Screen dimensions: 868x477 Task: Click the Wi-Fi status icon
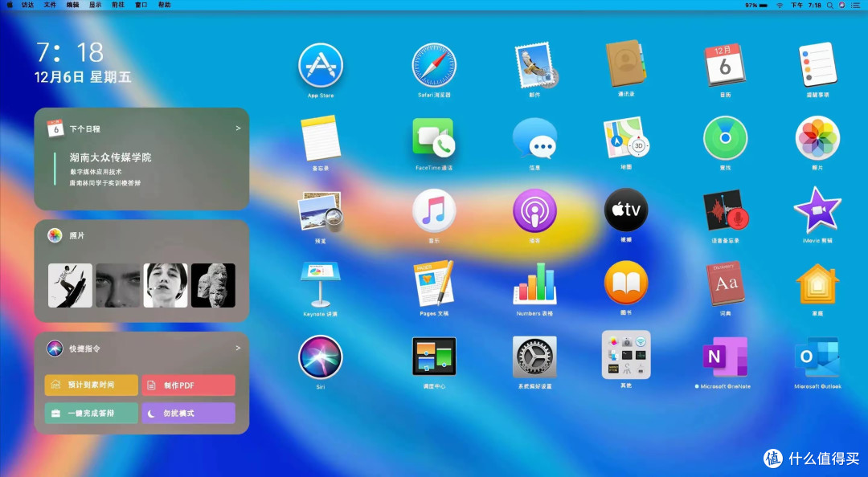pyautogui.click(x=780, y=5)
